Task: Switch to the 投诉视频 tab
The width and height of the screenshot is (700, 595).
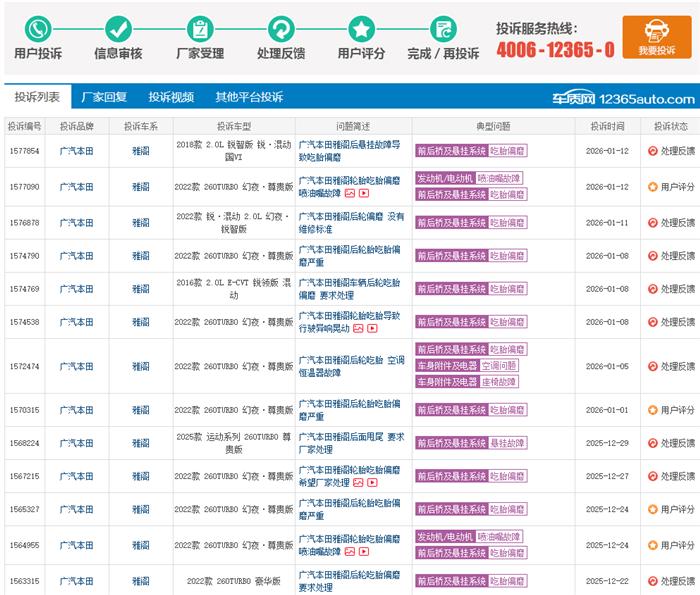Action: coord(171,97)
